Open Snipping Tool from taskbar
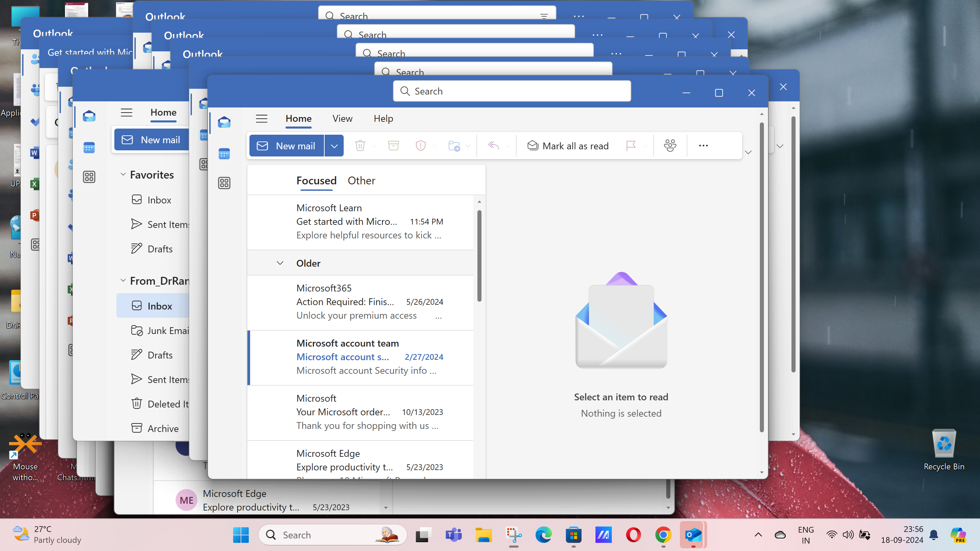 tap(513, 535)
